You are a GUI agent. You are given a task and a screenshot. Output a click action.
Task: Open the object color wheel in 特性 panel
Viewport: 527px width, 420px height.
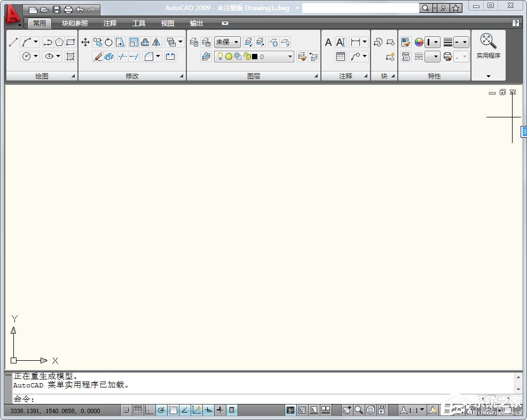pos(418,42)
